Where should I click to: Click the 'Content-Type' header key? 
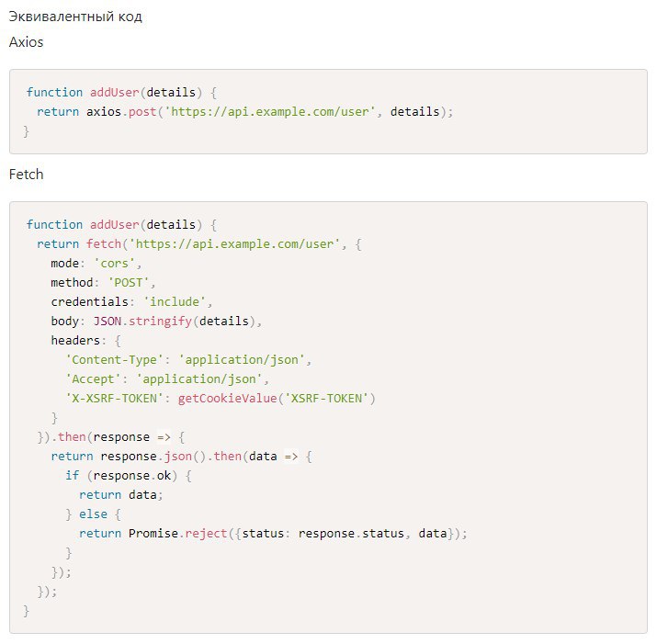click(111, 359)
